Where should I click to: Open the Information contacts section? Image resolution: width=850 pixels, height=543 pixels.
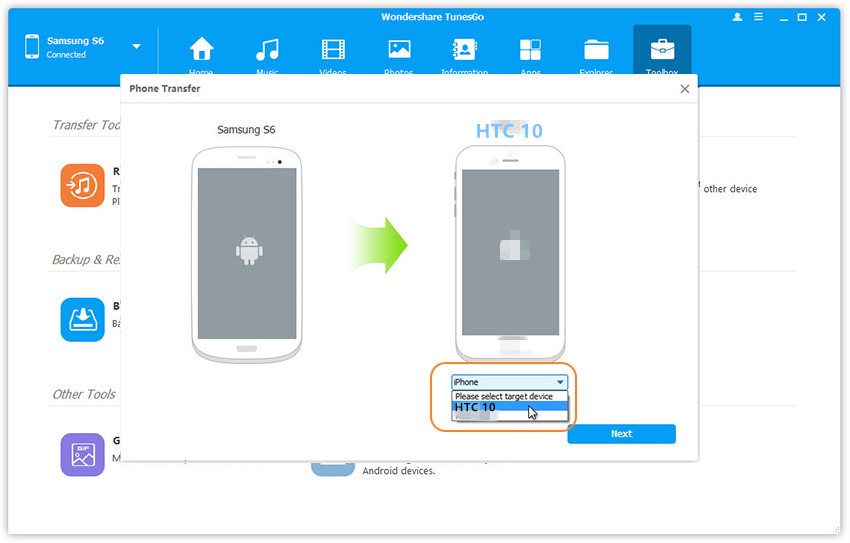tap(465, 49)
